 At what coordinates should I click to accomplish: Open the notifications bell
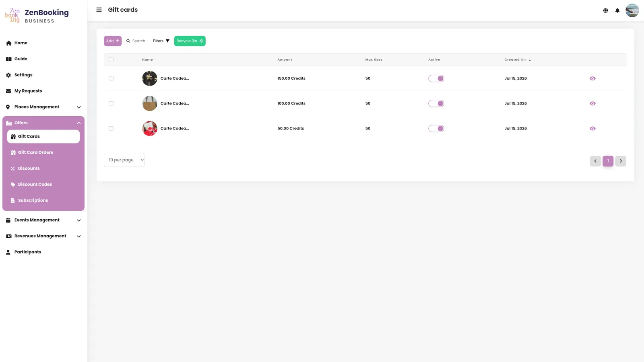(617, 10)
